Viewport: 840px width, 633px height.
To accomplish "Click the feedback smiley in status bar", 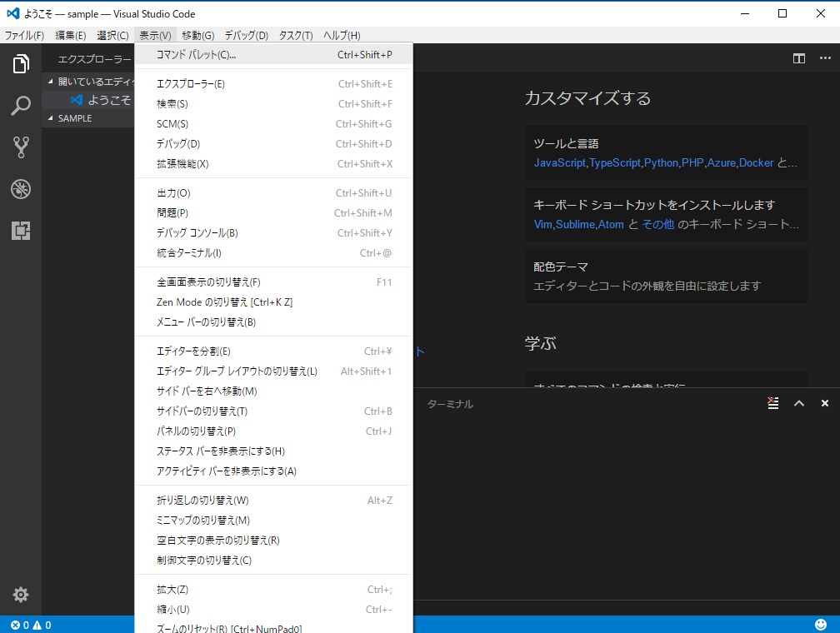I will 821,625.
